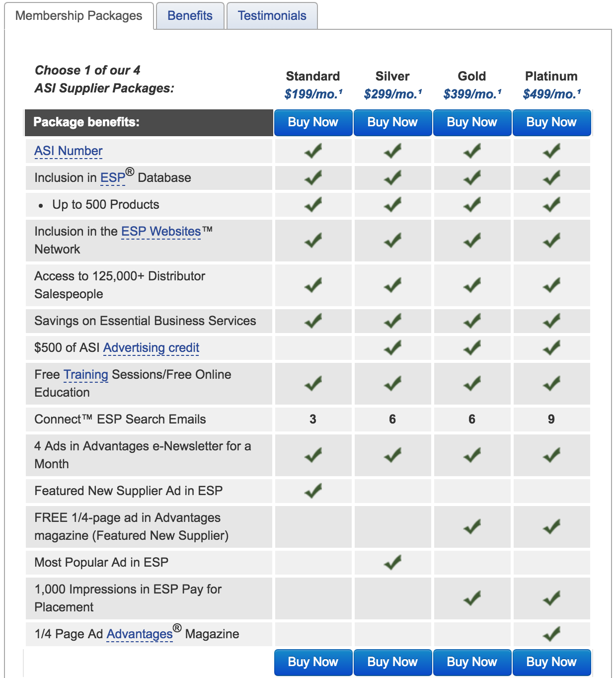Image resolution: width=616 pixels, height=678 pixels.
Task: Follow the ESP Database link
Action: click(113, 178)
